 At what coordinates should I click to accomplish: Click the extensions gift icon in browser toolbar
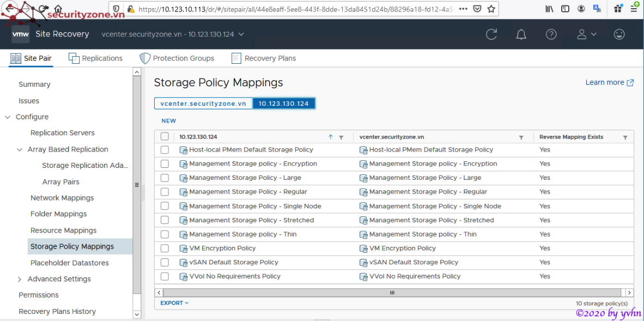(x=618, y=8)
